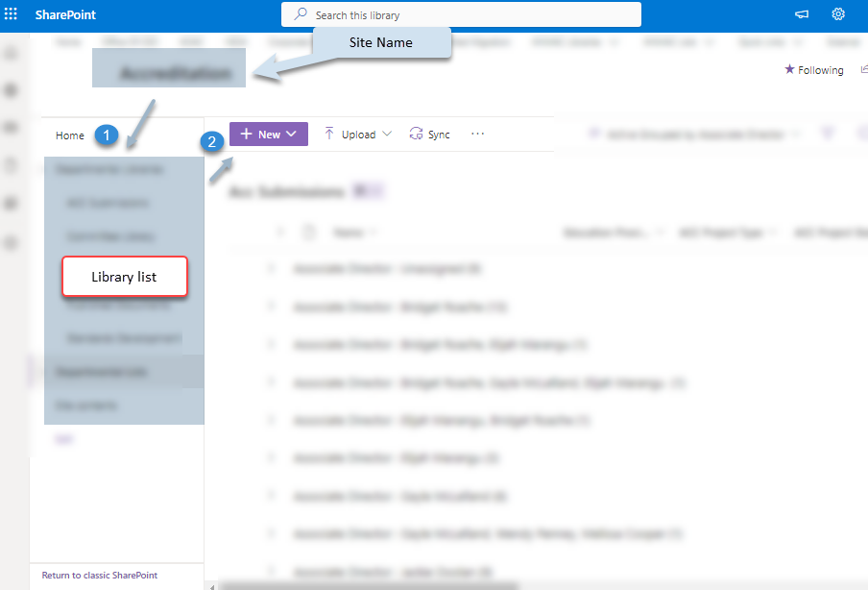
Task: Click the megaphone notifications icon
Action: click(802, 14)
